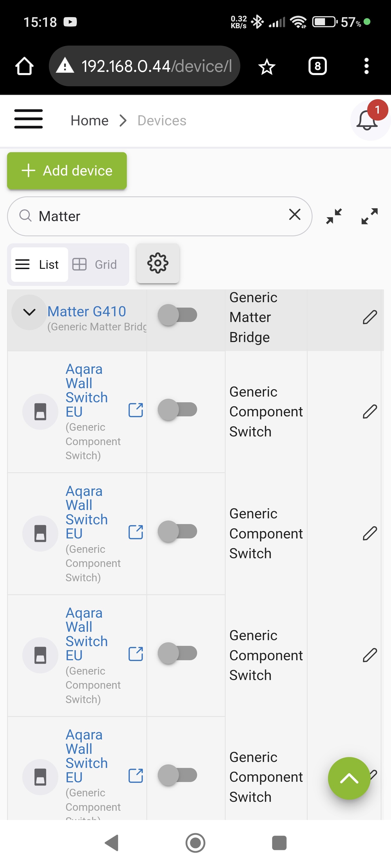The image size is (391, 868).
Task: Open the hamburger navigation menu
Action: pyautogui.click(x=28, y=119)
